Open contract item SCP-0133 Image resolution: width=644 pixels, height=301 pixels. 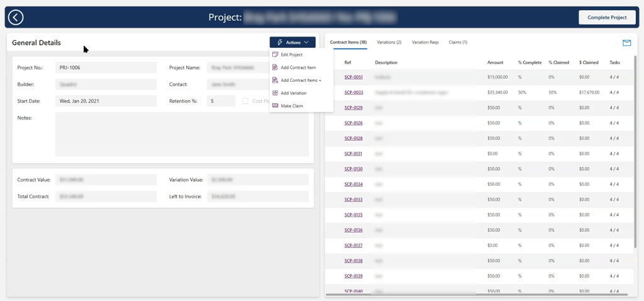353,200
